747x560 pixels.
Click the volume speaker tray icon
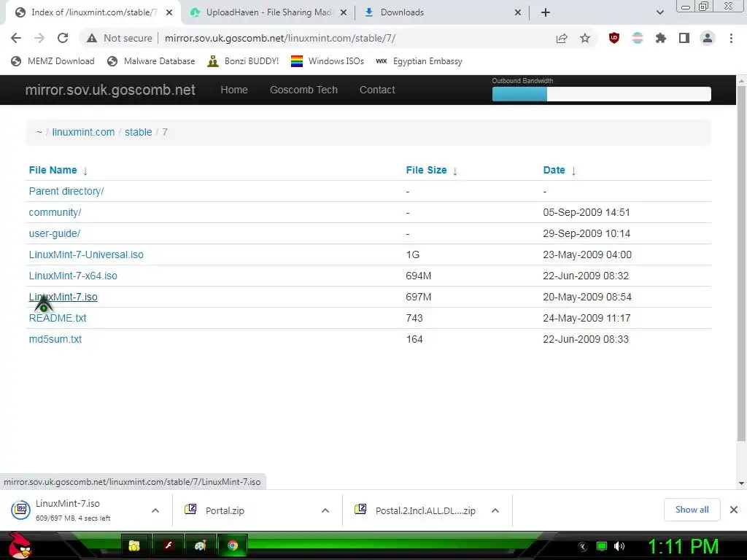(619, 546)
